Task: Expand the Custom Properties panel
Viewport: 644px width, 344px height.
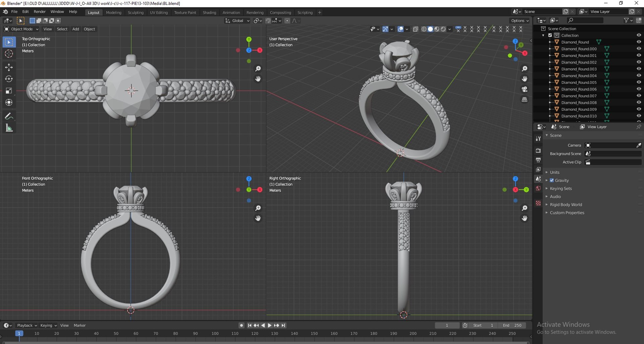Action: [x=567, y=213]
